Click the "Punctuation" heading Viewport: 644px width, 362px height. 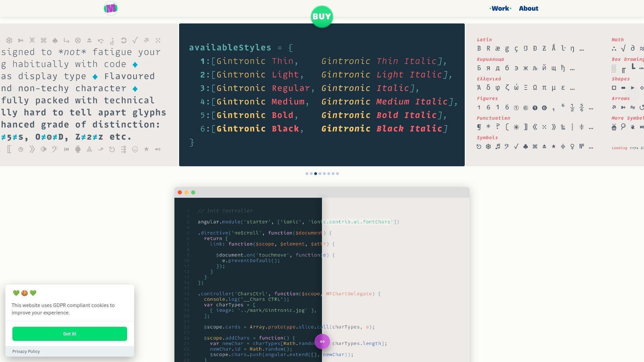pyautogui.click(x=493, y=118)
